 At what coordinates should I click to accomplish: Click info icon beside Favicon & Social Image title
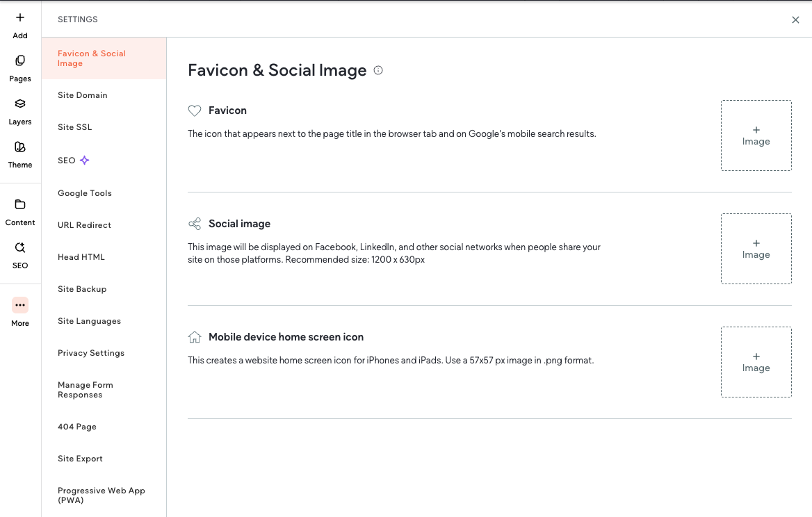pyautogui.click(x=378, y=70)
